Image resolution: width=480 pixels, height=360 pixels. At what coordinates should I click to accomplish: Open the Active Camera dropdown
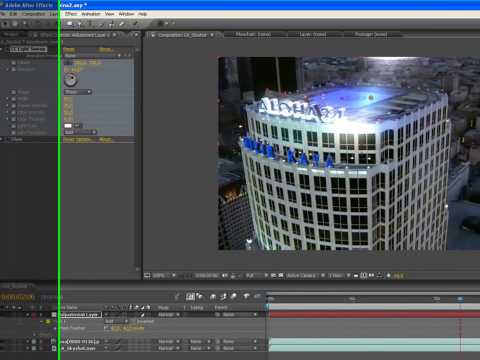305,276
